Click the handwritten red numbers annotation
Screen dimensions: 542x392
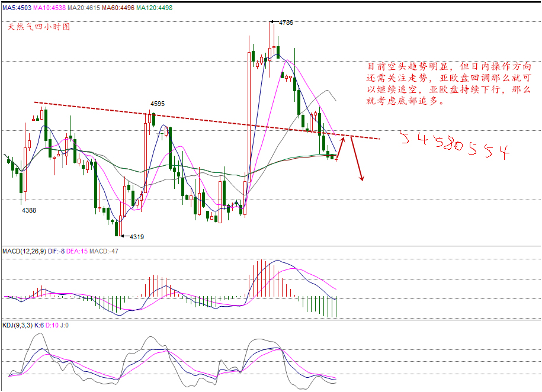454,144
